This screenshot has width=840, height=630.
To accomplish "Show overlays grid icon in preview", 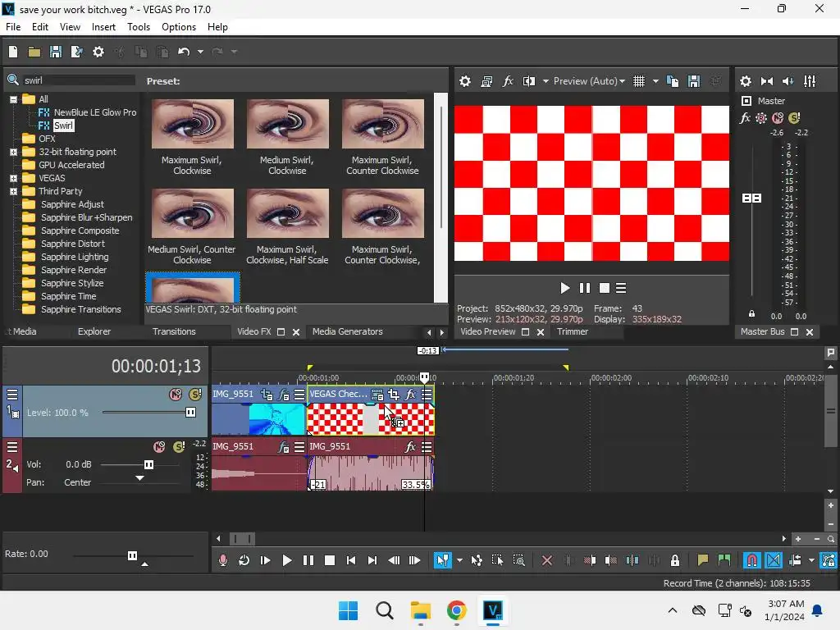I will click(x=639, y=81).
